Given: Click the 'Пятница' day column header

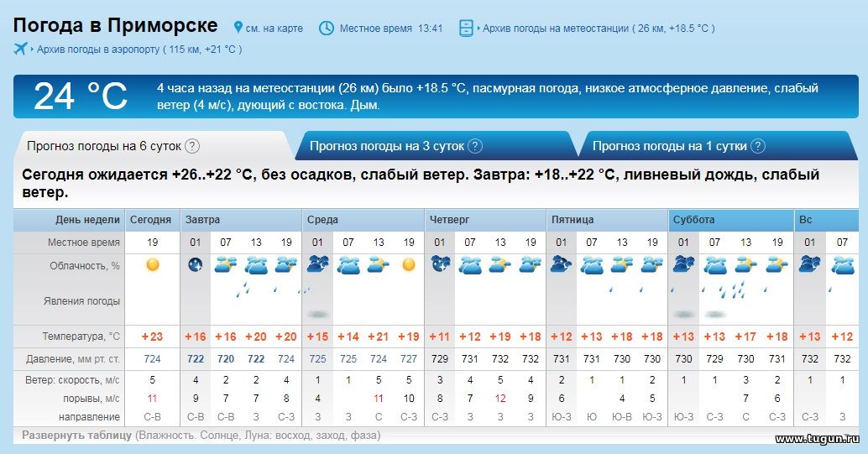Looking at the screenshot, I should (573, 220).
